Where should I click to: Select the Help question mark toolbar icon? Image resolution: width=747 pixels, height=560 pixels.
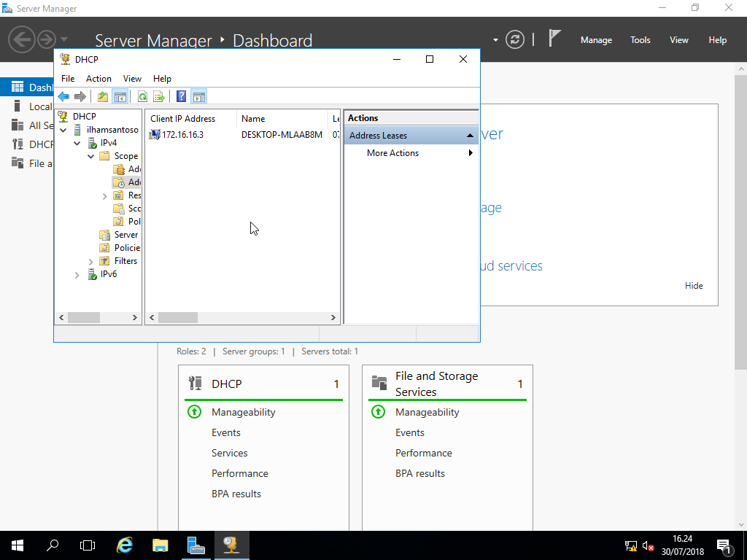179,96
